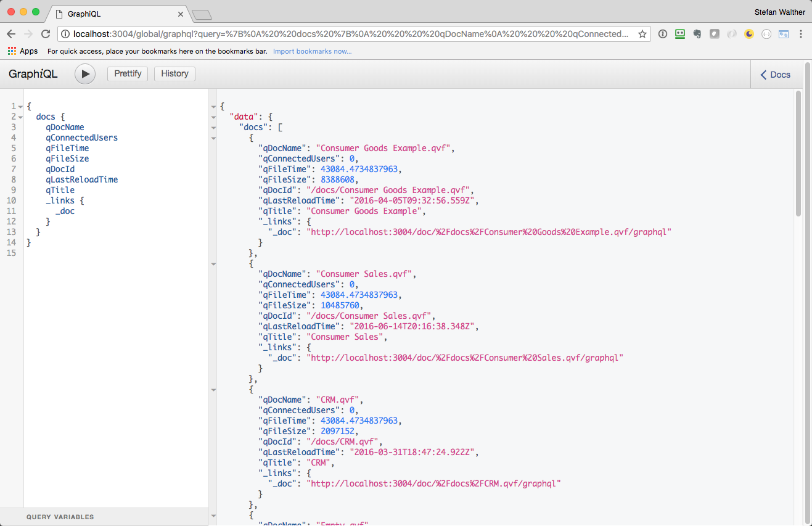Viewport: 812px width, 526px height.
Task: View site information icon in address bar
Action: pos(65,34)
